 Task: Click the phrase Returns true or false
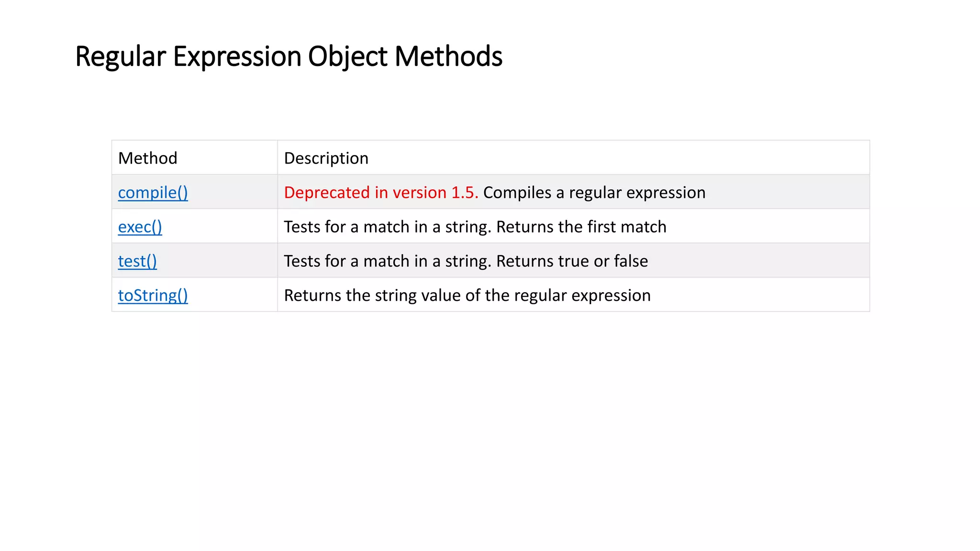(572, 262)
